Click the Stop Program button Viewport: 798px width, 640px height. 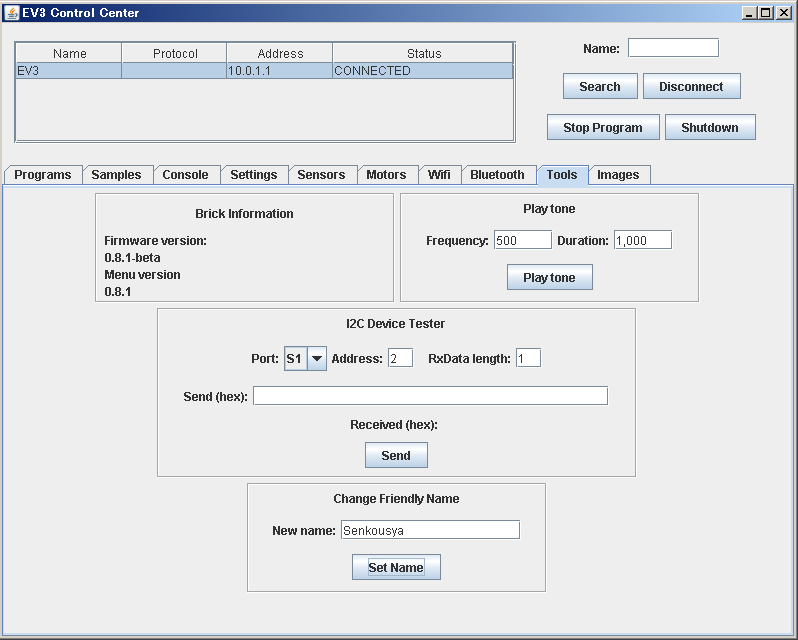[603, 127]
